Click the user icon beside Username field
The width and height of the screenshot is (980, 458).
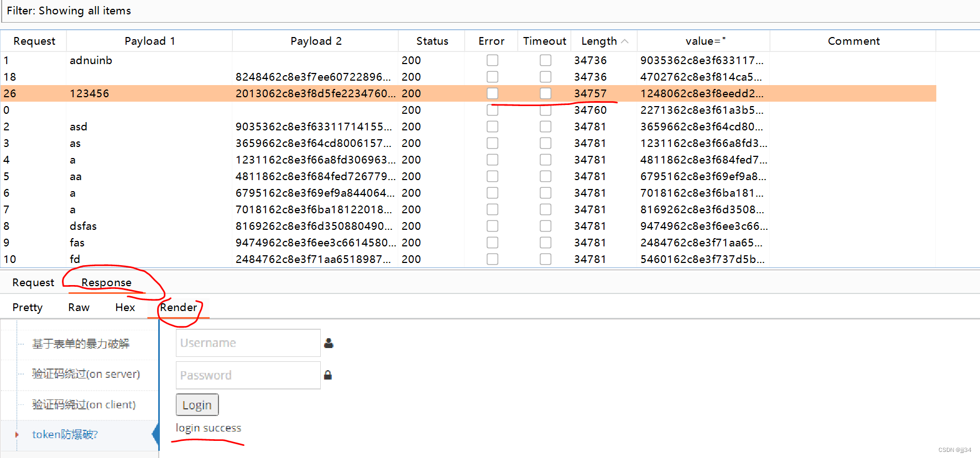click(x=329, y=343)
